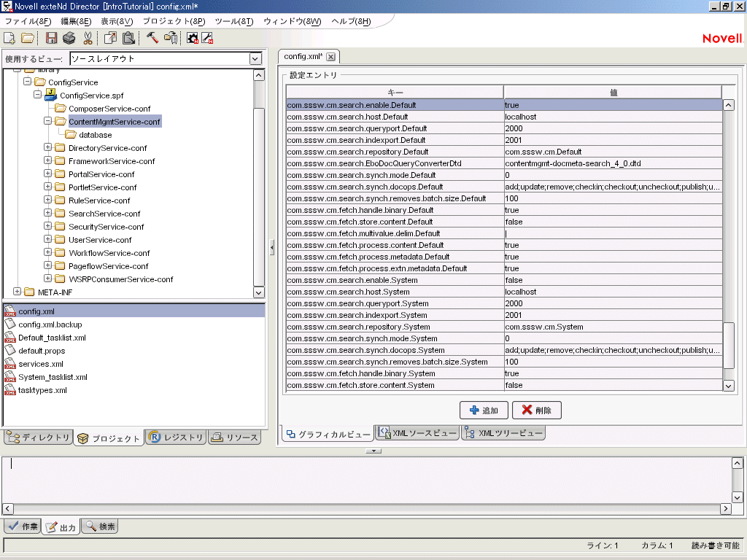The height and width of the screenshot is (560, 747).
Task: Click the wrench configuration icon
Action: coord(207,38)
